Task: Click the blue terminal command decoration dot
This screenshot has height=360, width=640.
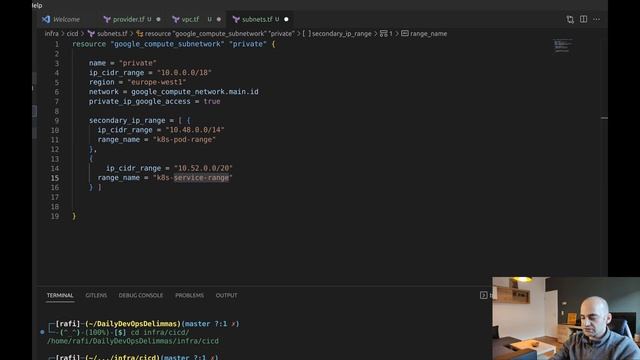Action: click(x=42, y=332)
